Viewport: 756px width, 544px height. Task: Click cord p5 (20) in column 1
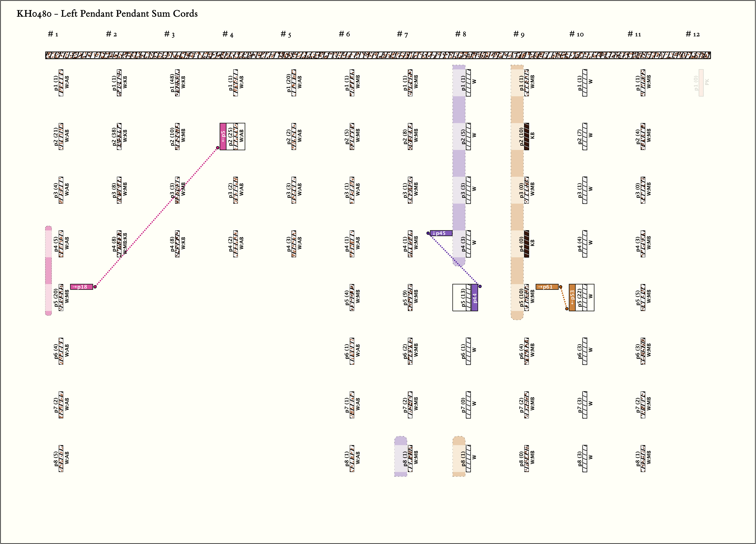pos(61,297)
